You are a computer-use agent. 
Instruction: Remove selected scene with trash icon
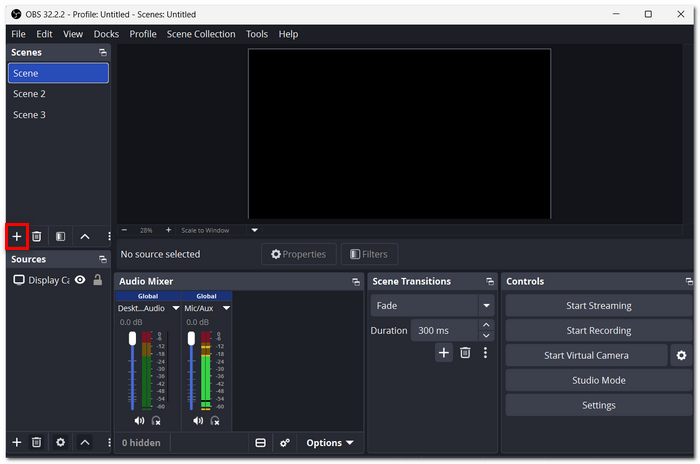(x=37, y=236)
